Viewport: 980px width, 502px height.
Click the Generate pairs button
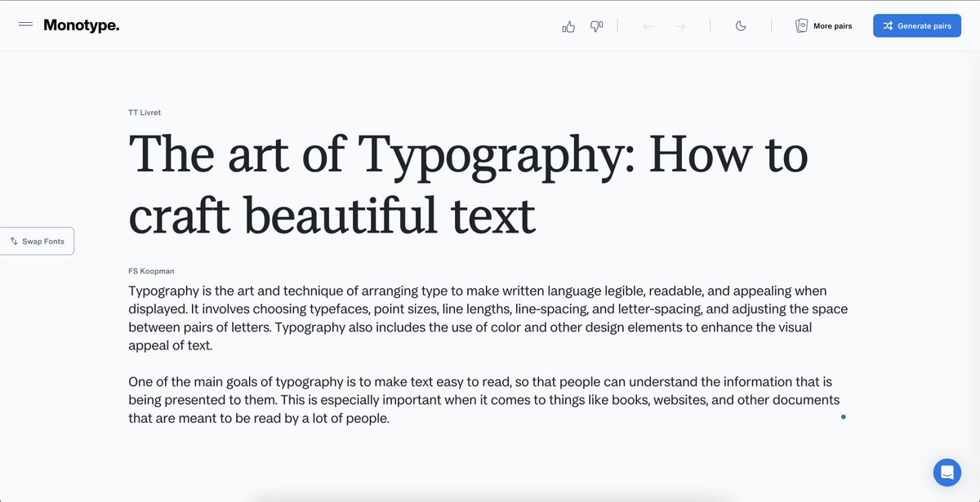[917, 26]
